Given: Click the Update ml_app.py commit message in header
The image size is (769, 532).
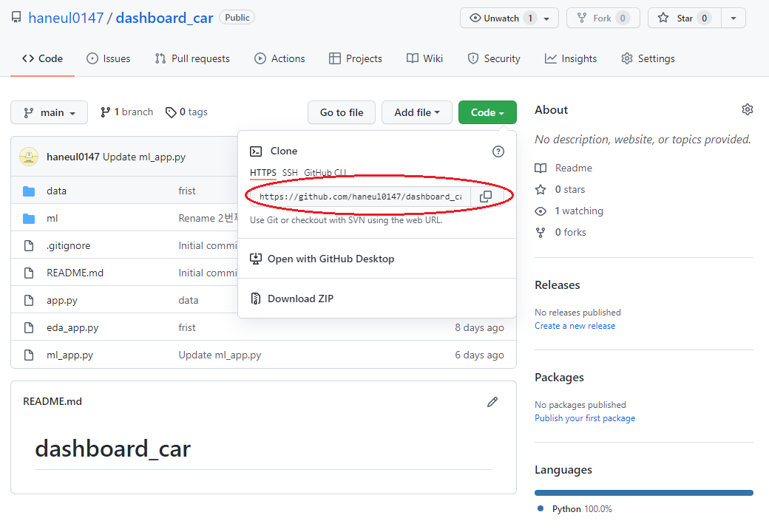Looking at the screenshot, I should 144,157.
